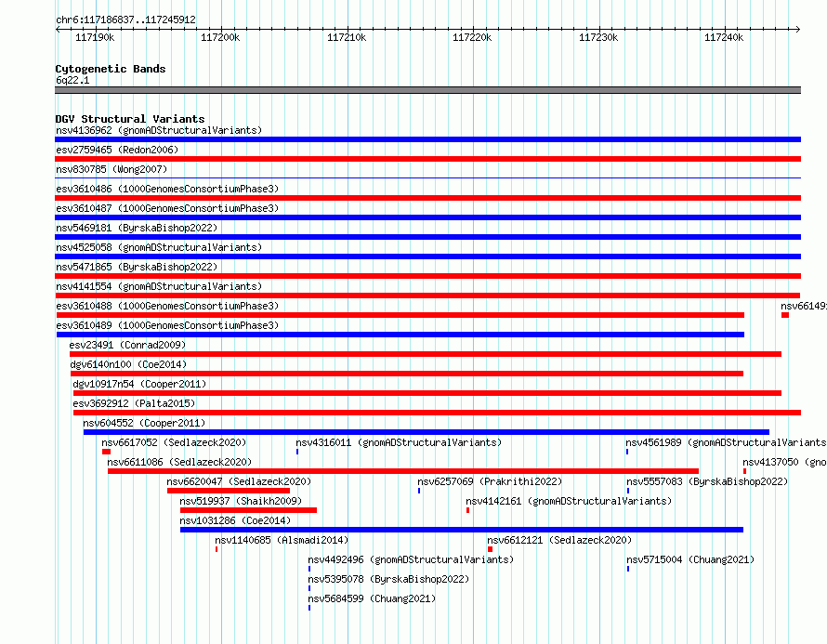The width and height of the screenshot is (827, 644).
Task: Click the esv3610487 1000GenomesConsortiumPhase3 label
Action: [x=167, y=208]
